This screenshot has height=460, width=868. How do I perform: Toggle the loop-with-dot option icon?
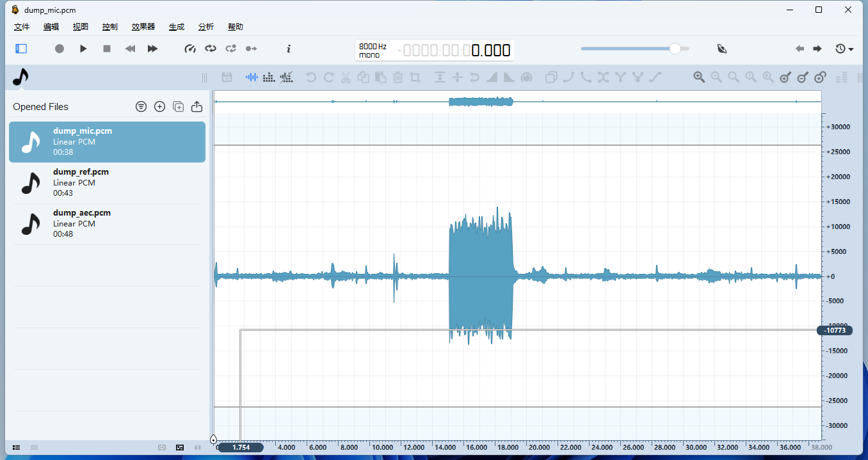231,49
